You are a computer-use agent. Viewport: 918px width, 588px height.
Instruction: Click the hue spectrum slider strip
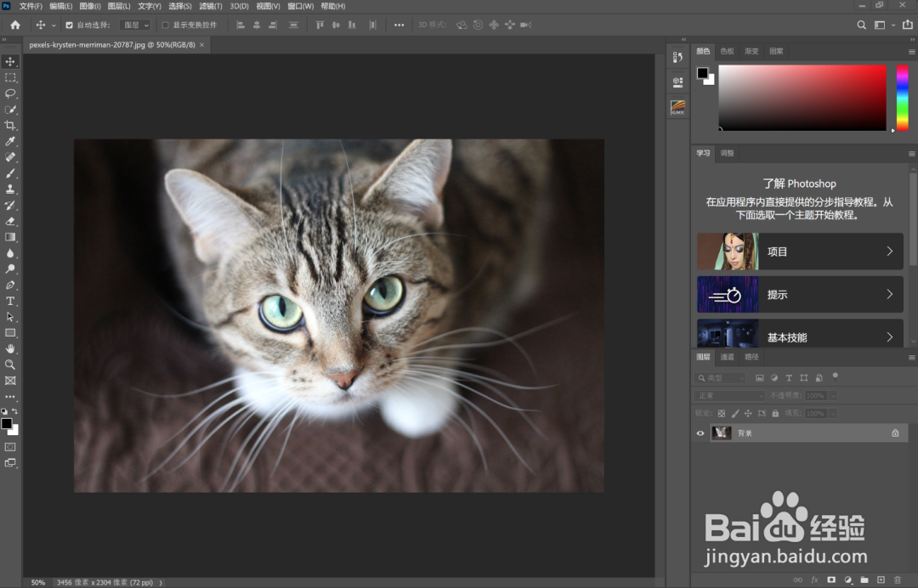pyautogui.click(x=903, y=98)
